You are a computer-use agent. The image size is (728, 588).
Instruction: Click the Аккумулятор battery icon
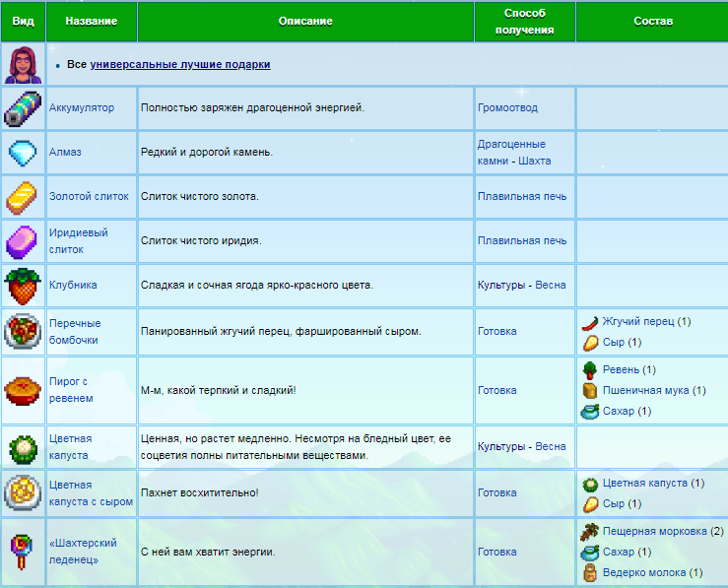23,108
